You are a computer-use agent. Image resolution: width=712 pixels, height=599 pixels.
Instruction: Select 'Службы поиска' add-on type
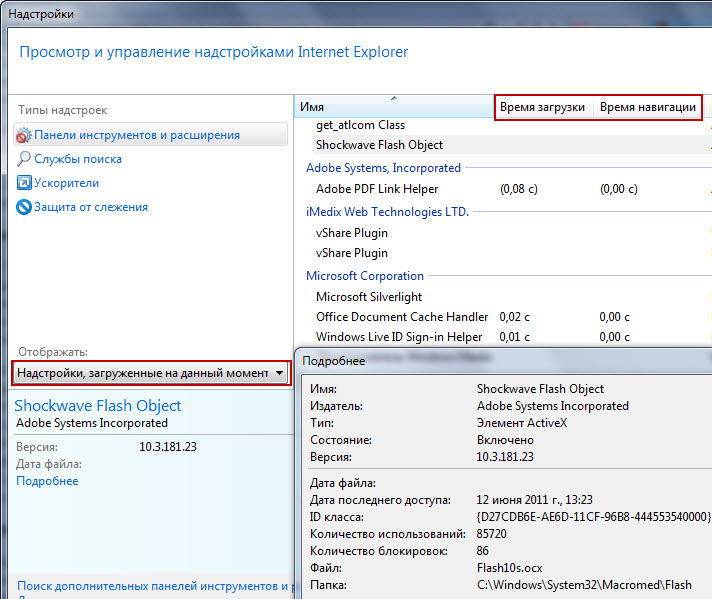[x=78, y=159]
